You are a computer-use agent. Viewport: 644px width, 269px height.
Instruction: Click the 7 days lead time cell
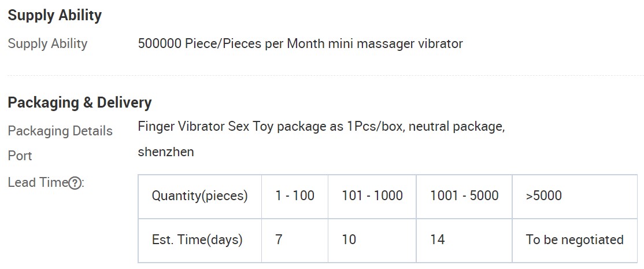click(x=295, y=240)
